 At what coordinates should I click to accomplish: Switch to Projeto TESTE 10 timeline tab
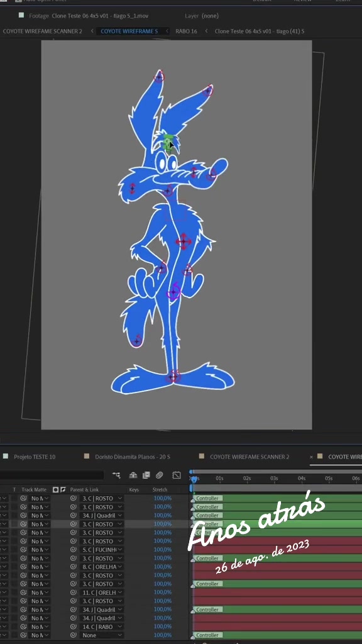[x=35, y=457]
